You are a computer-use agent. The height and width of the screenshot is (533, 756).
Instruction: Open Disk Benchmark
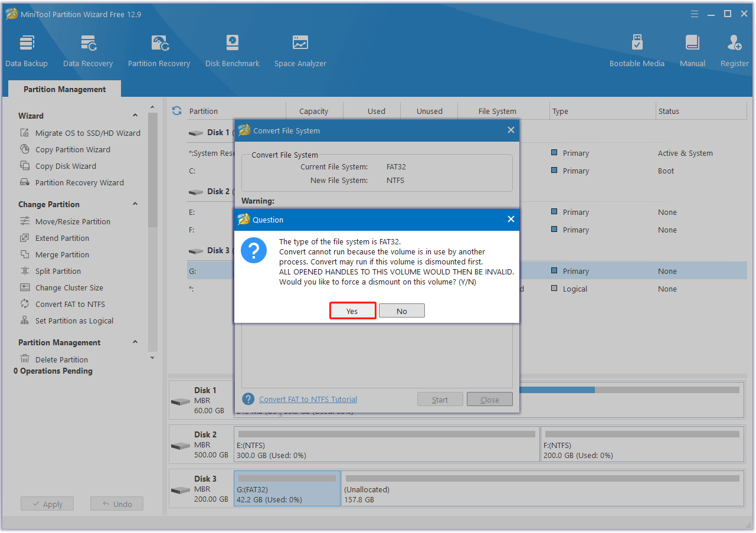tap(233, 51)
